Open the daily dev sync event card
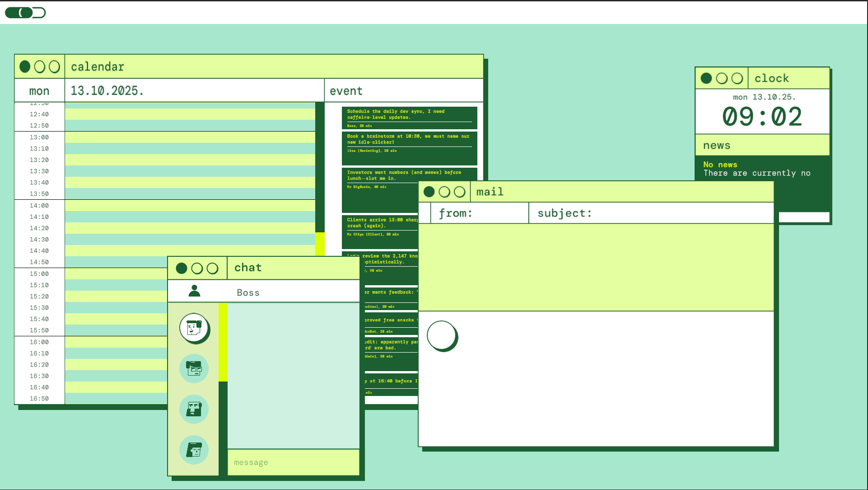The height and width of the screenshot is (490, 868). tap(409, 118)
